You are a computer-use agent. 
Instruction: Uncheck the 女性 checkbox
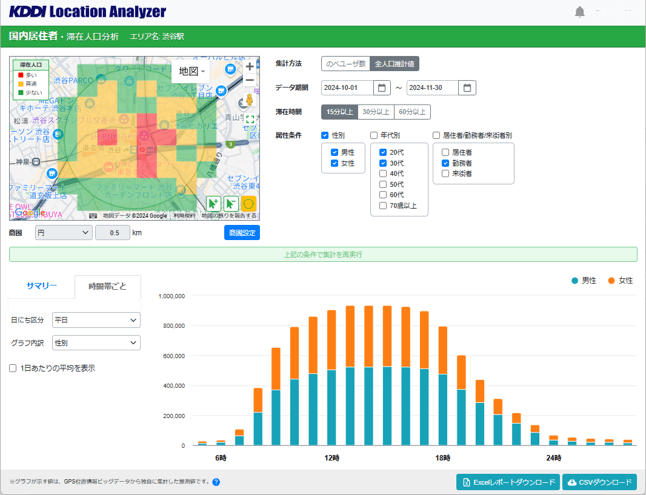(x=335, y=163)
